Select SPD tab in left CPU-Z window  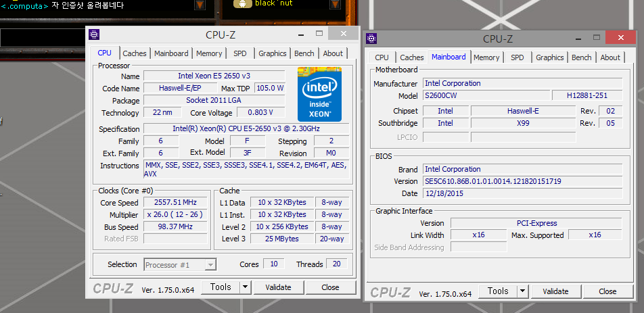240,53
